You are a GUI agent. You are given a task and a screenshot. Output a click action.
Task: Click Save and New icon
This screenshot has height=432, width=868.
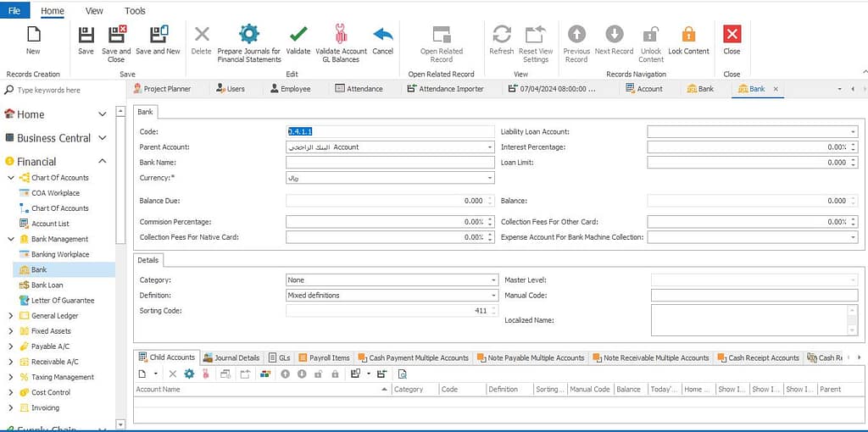coord(159,35)
